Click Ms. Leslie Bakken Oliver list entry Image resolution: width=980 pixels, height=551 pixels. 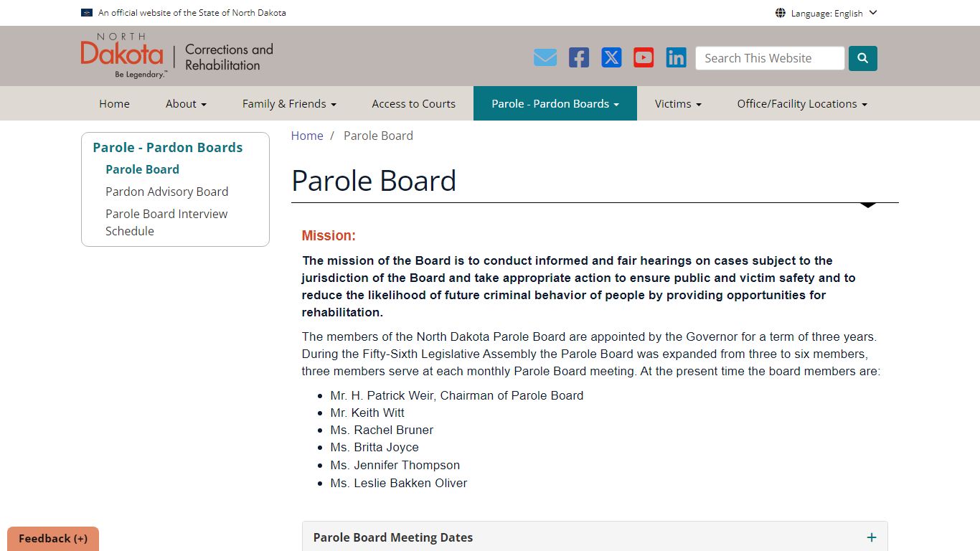coord(399,483)
